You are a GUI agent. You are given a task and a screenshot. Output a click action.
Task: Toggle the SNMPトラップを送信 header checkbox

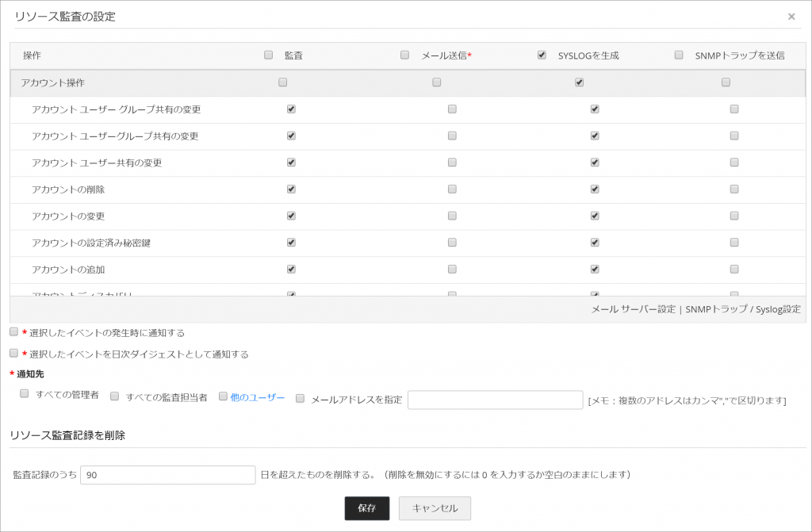tap(679, 55)
